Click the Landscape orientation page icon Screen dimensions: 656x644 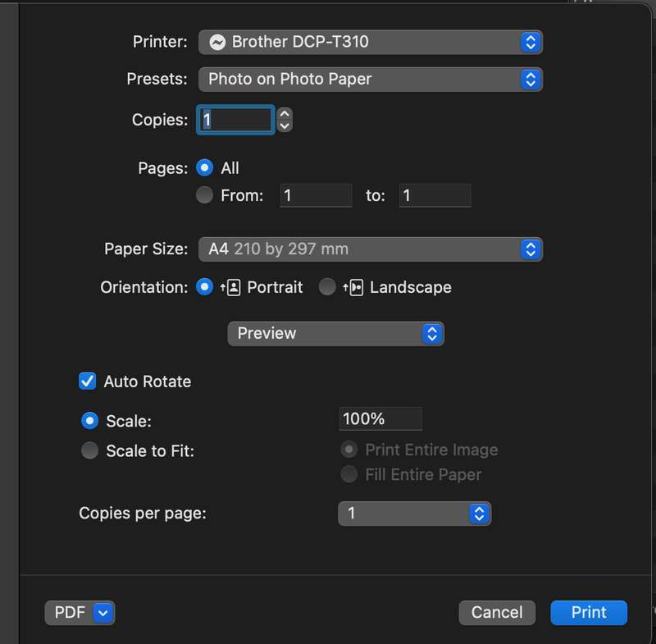pyautogui.click(x=353, y=287)
